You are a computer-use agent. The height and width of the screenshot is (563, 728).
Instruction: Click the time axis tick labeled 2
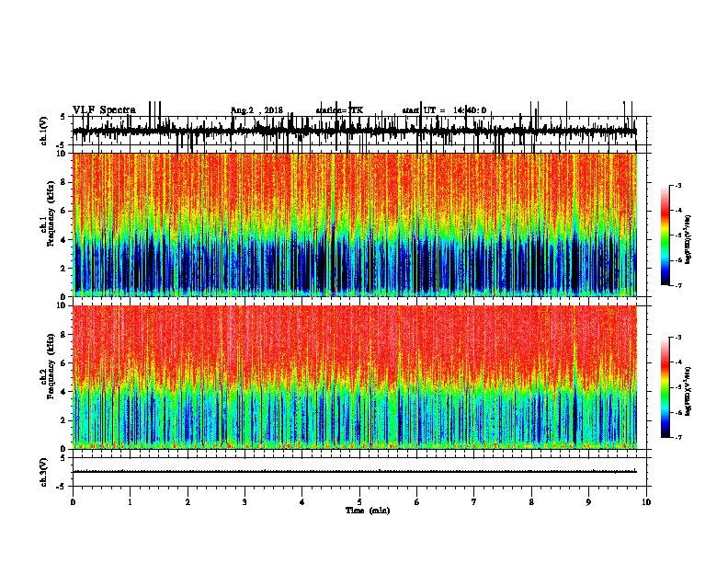(188, 502)
